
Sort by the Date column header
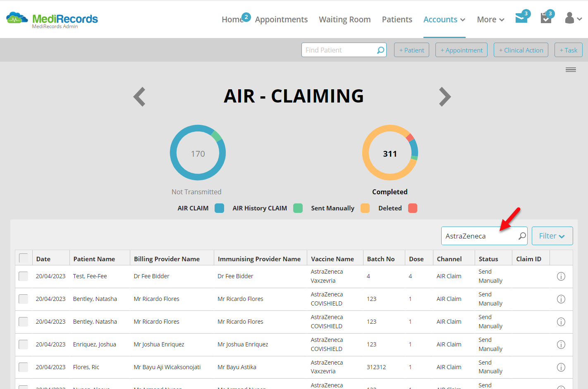[x=43, y=259]
